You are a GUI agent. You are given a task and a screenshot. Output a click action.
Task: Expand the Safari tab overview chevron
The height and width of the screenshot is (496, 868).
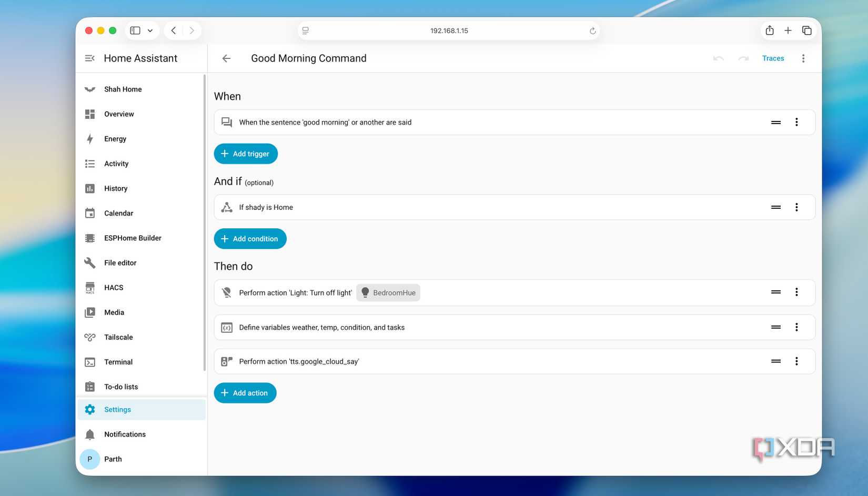(x=151, y=30)
